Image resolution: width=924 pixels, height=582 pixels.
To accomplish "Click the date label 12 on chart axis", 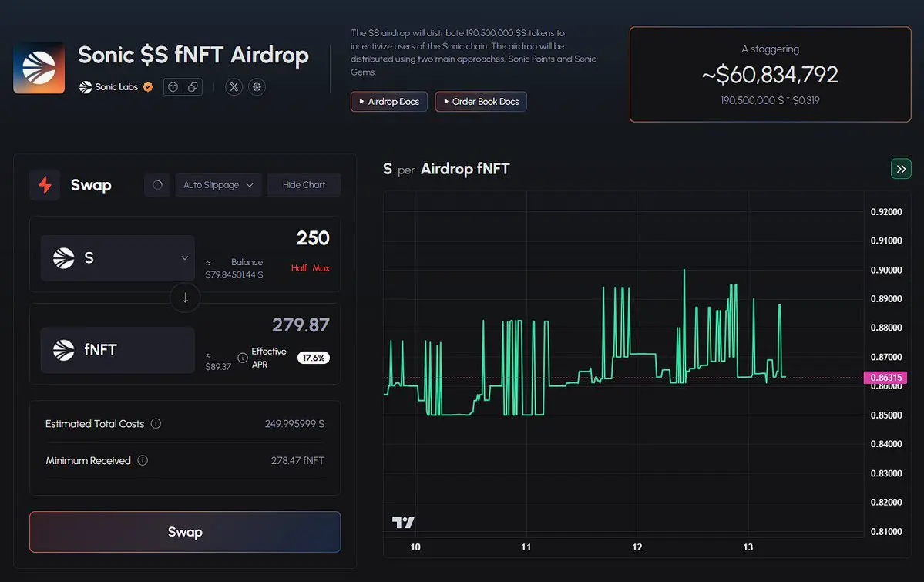I will click(637, 547).
